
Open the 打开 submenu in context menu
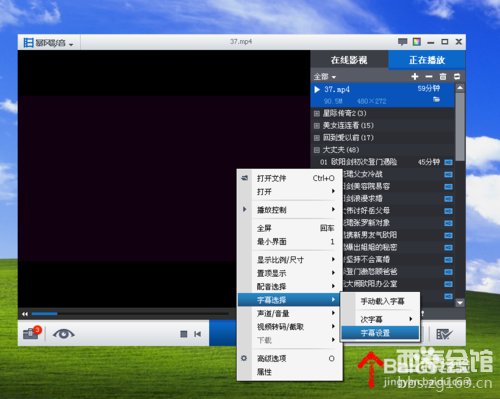(x=290, y=192)
